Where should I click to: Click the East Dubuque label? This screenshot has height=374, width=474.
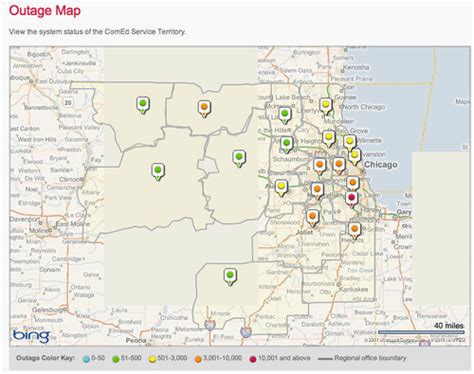click(x=53, y=81)
